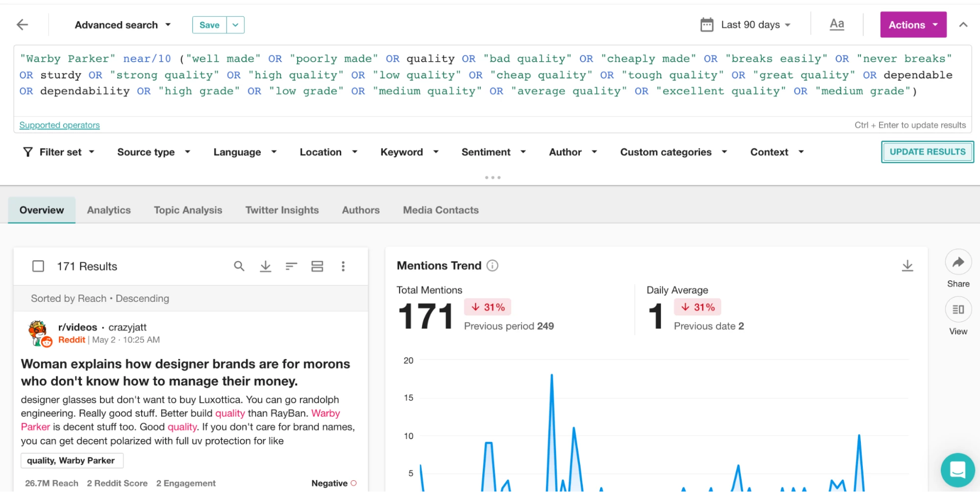Click the r/videos source name
This screenshot has height=492, width=980.
tap(77, 327)
